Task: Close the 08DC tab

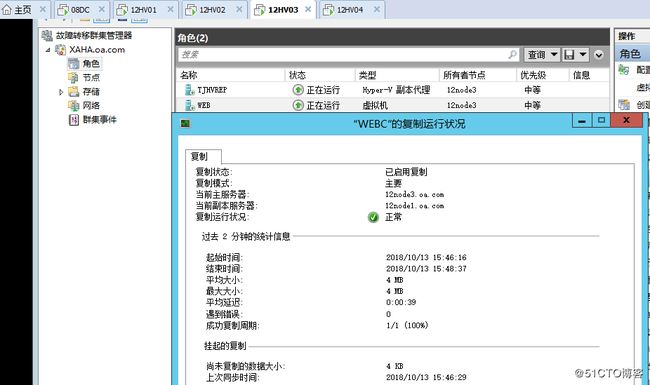Action: (x=102, y=9)
